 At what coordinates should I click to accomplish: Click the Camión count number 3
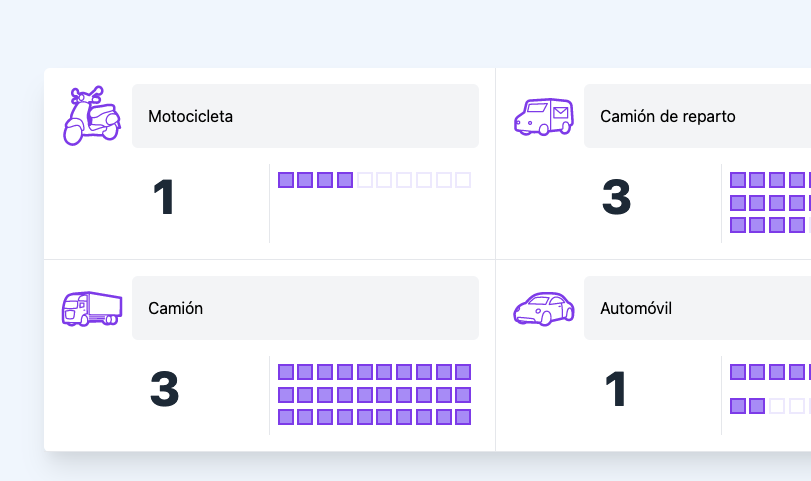[164, 390]
